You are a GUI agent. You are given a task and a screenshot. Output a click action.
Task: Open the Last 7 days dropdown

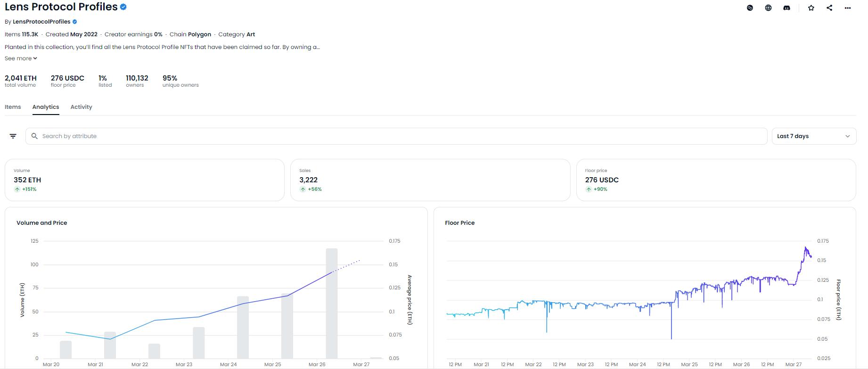[x=813, y=136]
